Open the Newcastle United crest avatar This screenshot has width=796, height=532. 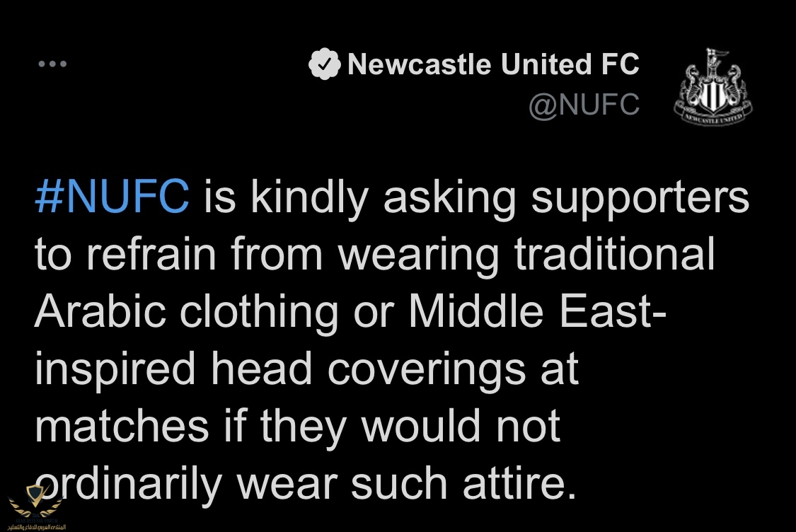[x=713, y=86]
